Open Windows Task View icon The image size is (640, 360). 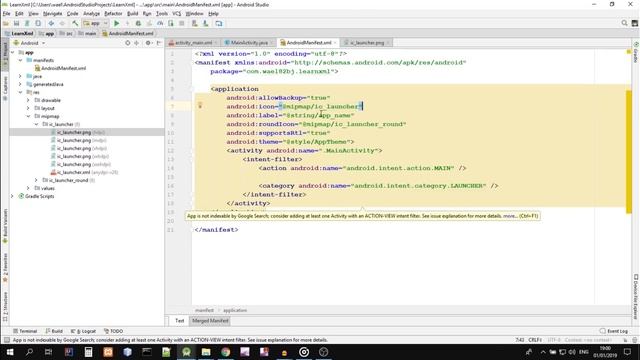click(48, 352)
